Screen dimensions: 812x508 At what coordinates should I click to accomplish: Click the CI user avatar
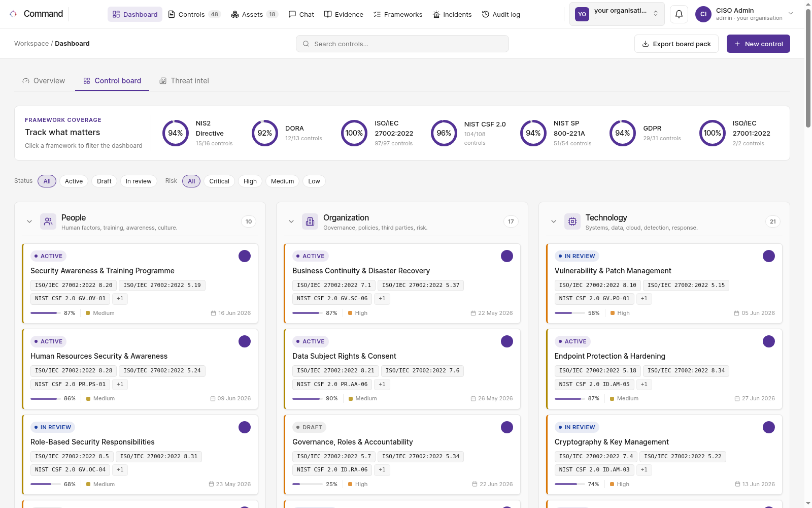click(x=703, y=14)
